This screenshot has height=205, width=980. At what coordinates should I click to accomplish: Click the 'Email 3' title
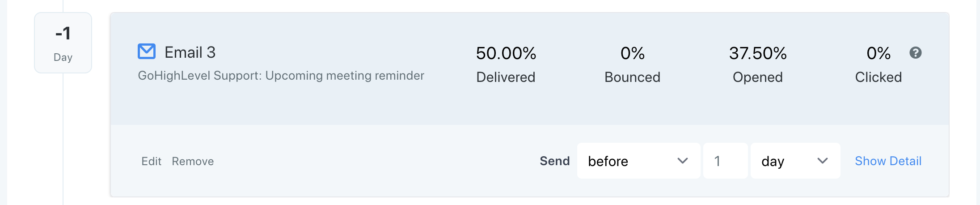tap(190, 52)
